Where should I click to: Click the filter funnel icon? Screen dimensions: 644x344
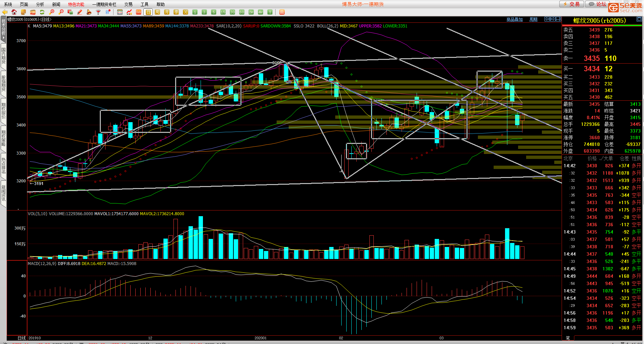click(x=98, y=12)
